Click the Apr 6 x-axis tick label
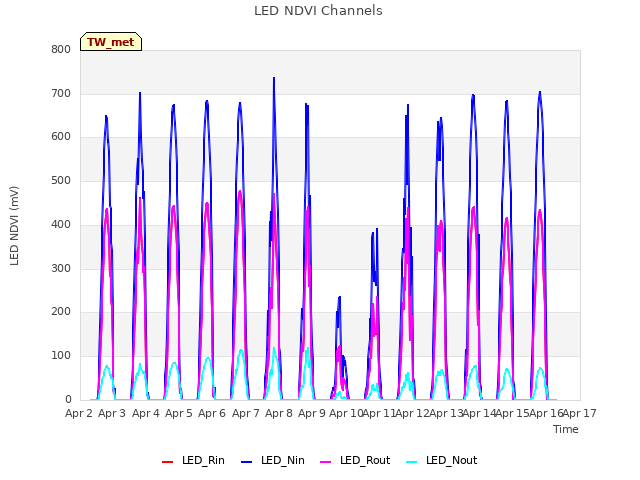 (x=212, y=413)
